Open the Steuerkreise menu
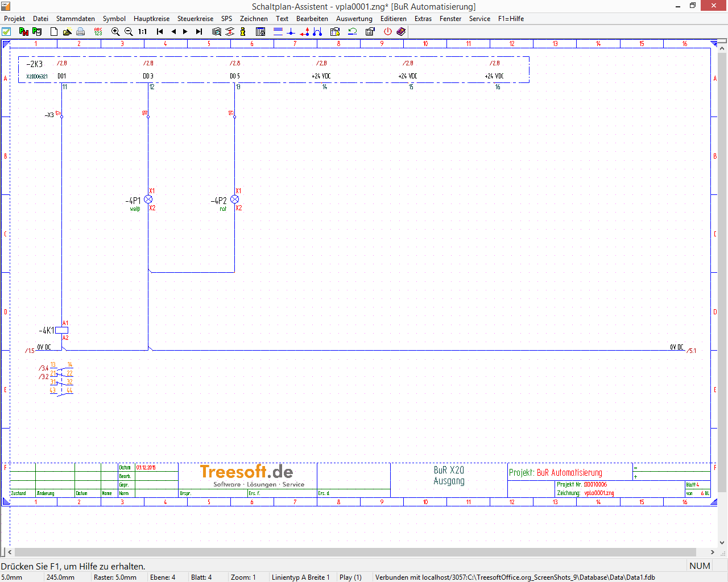 pos(195,19)
